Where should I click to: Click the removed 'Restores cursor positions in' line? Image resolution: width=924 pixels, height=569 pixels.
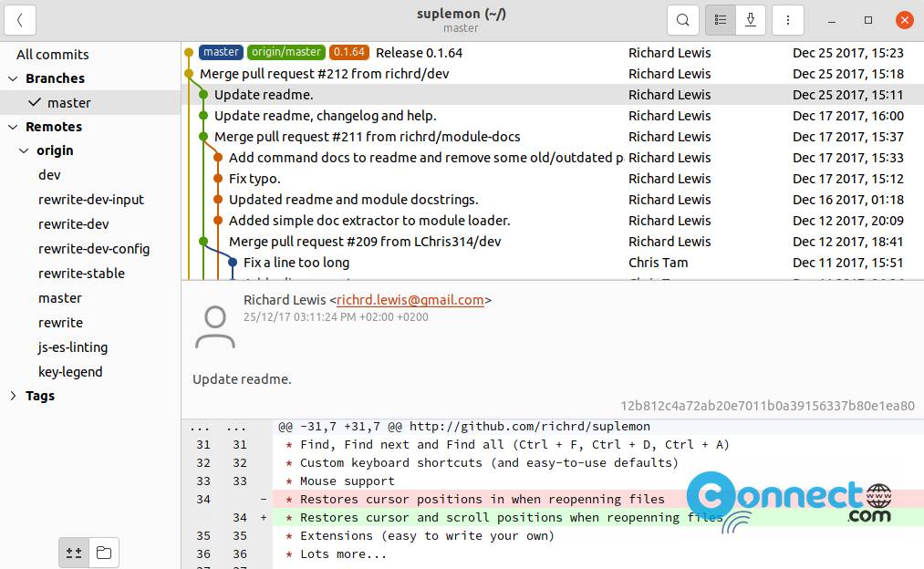553,499
